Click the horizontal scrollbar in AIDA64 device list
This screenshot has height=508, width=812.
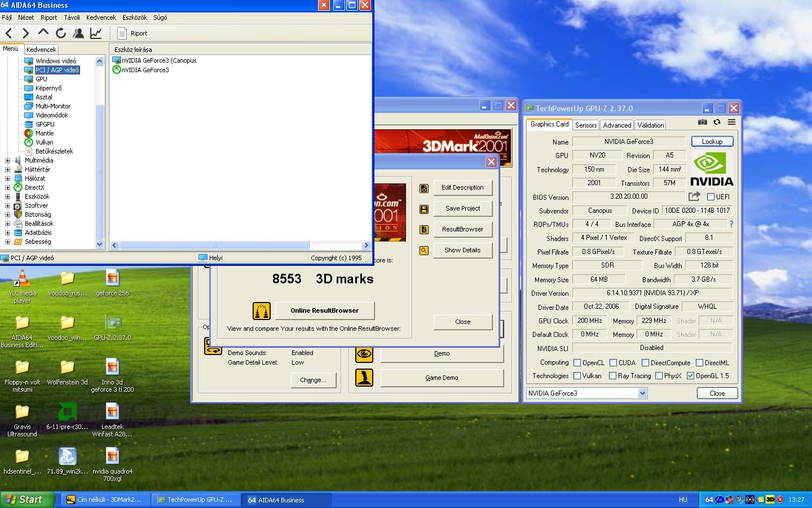tap(214, 246)
